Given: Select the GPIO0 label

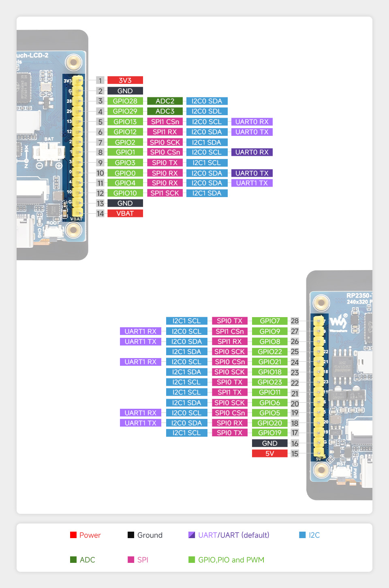Looking at the screenshot, I should [x=125, y=173].
